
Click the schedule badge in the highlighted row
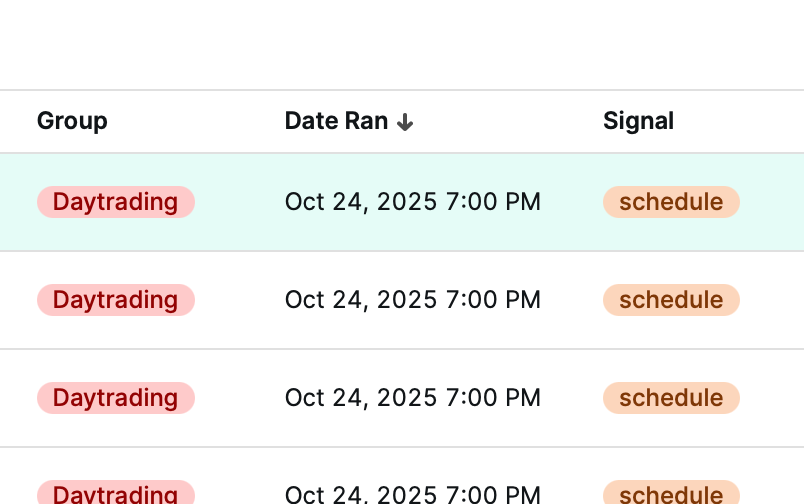click(x=670, y=202)
